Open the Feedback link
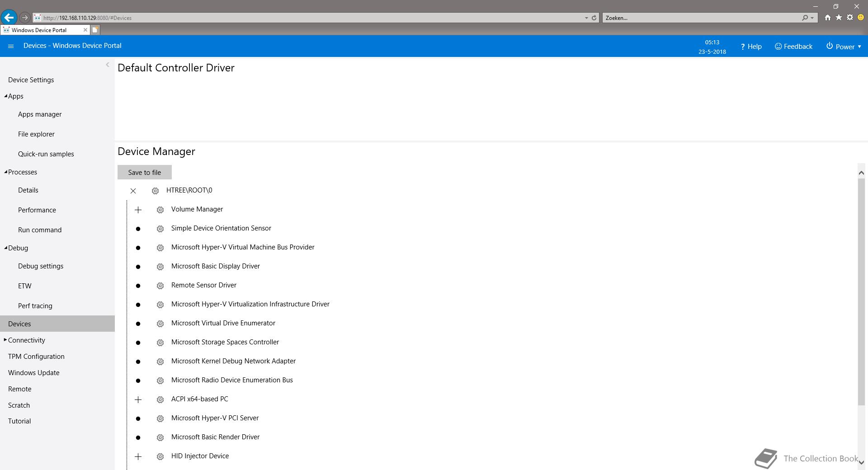Viewport: 868px width, 470px height. (x=793, y=47)
